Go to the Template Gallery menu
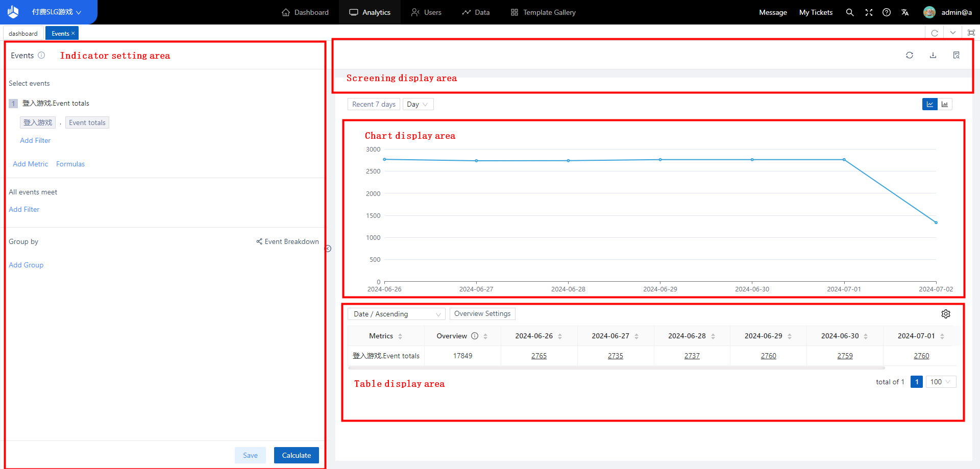Image resolution: width=980 pixels, height=469 pixels. 543,12
